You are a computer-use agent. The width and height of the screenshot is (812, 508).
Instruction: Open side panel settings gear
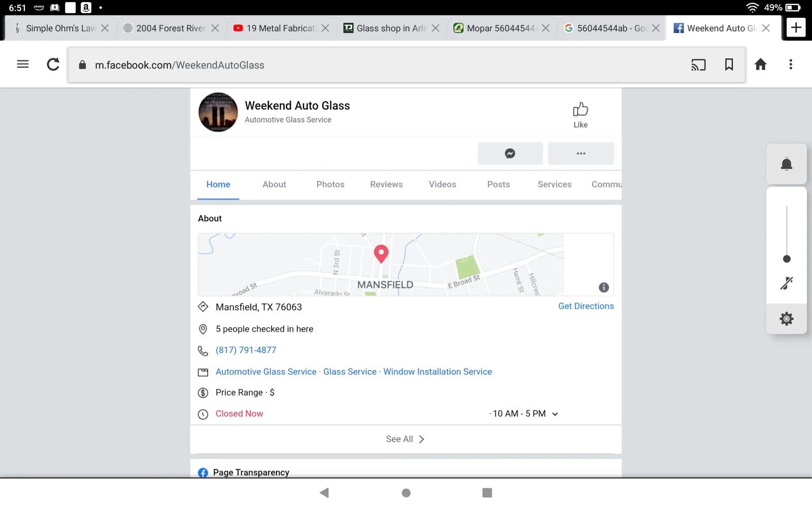point(787,319)
